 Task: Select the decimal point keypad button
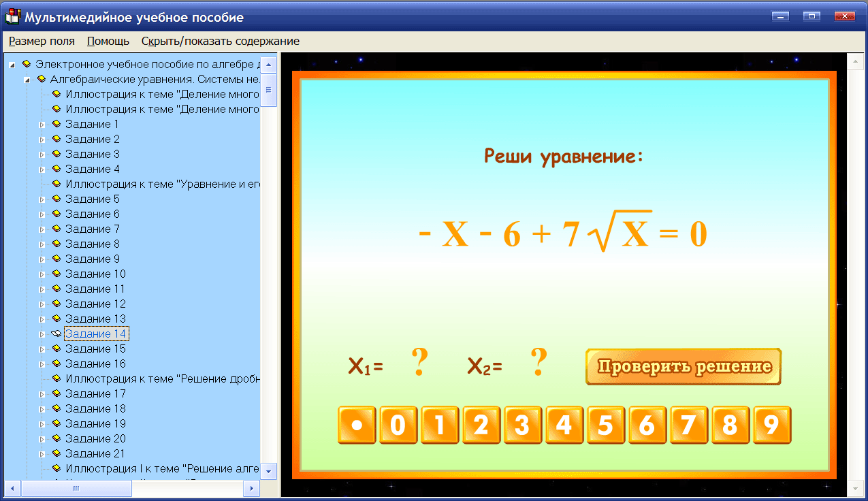[x=356, y=425]
